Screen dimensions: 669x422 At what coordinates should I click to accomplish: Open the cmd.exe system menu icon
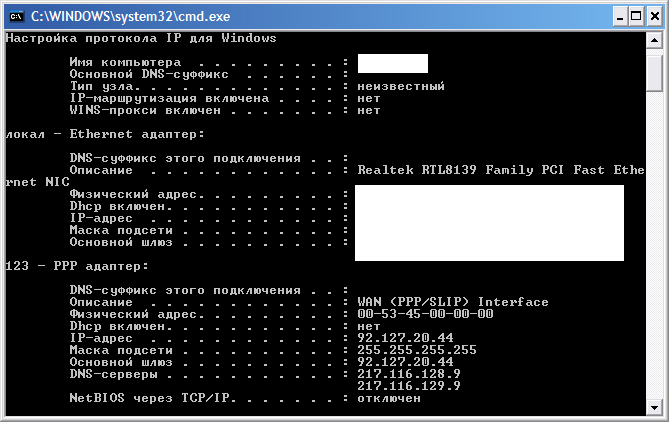pyautogui.click(x=16, y=17)
